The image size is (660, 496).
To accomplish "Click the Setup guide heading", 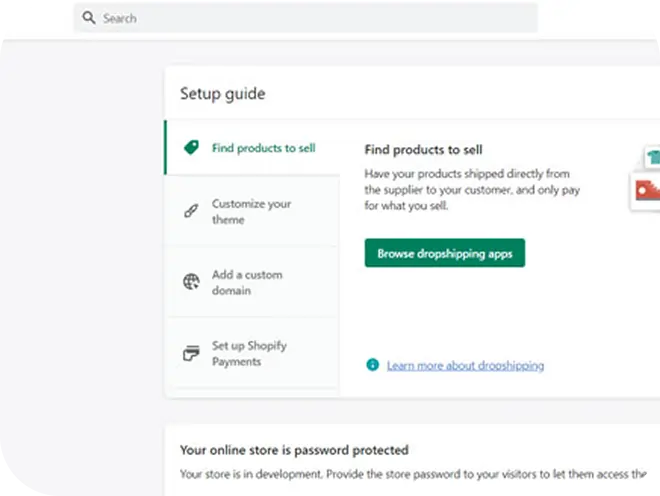I will [222, 94].
